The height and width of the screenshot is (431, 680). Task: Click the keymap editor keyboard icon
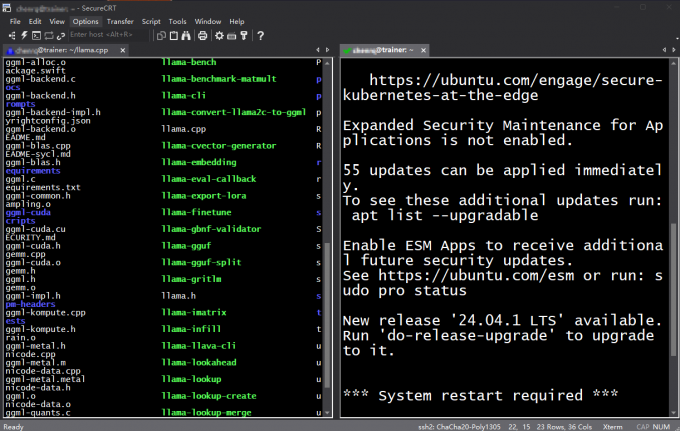tap(232, 36)
